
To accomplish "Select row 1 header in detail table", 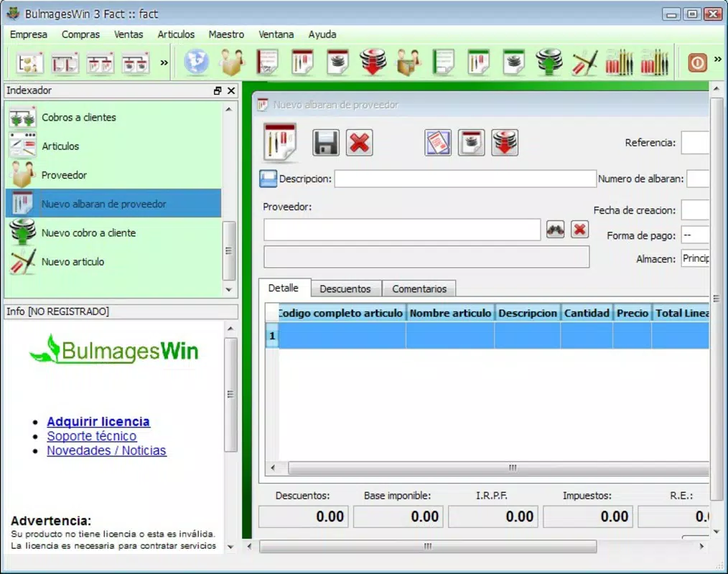I will 272,336.
